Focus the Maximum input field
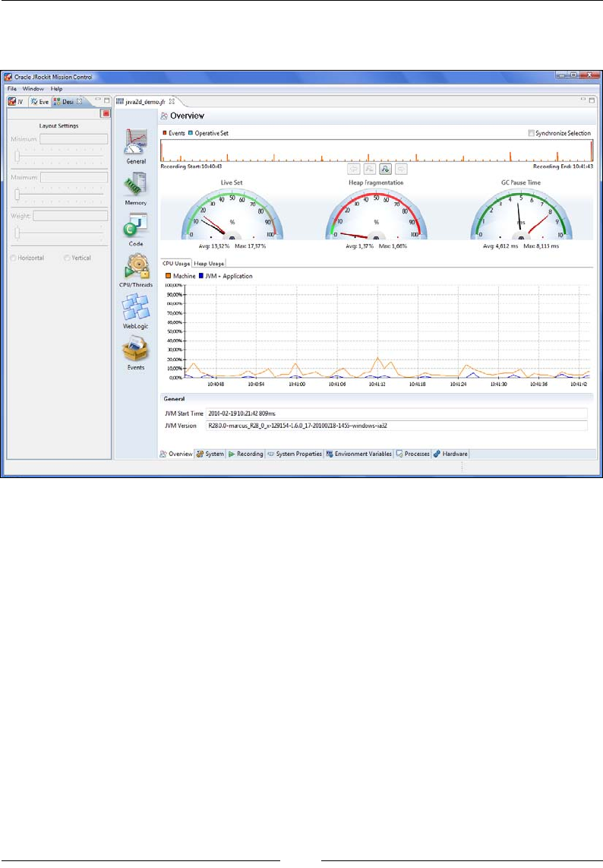The height and width of the screenshot is (868, 603). [74, 177]
